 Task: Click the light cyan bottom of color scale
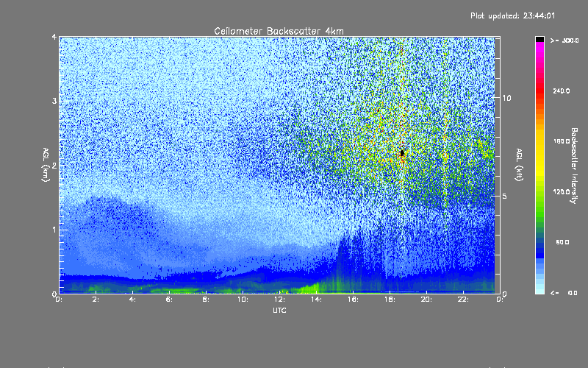click(539, 289)
